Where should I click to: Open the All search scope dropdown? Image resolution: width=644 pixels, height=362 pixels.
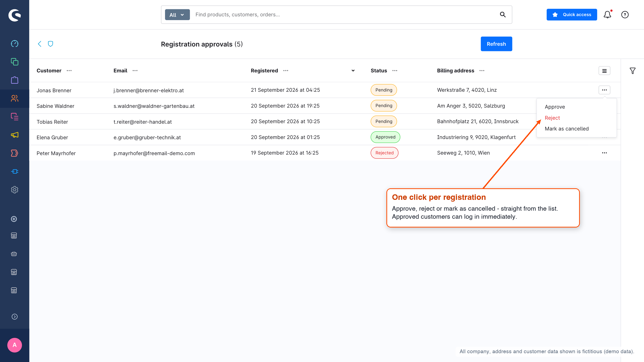click(177, 15)
